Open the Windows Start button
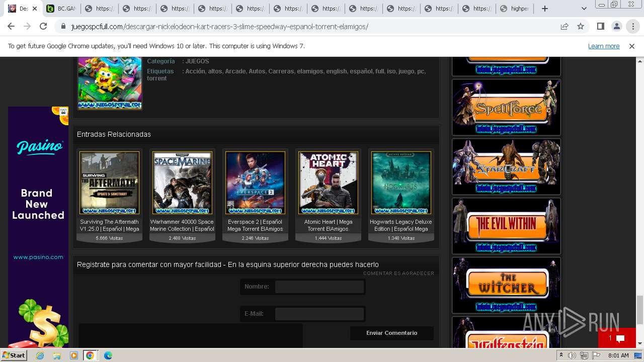 click(14, 355)
